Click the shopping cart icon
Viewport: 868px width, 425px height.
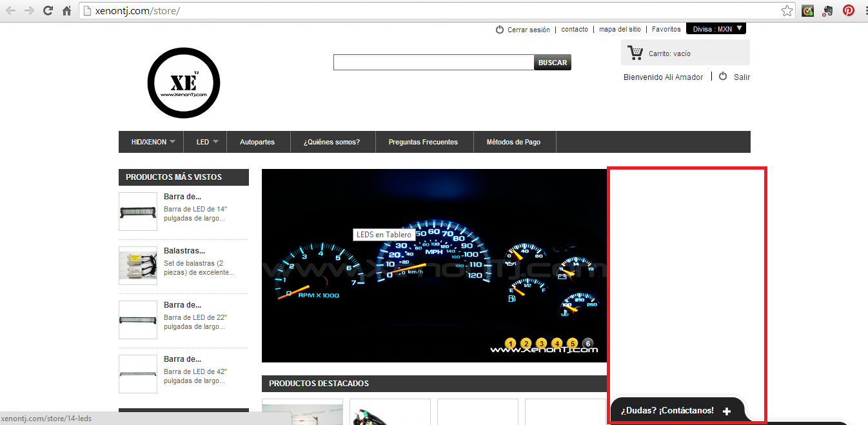(635, 53)
